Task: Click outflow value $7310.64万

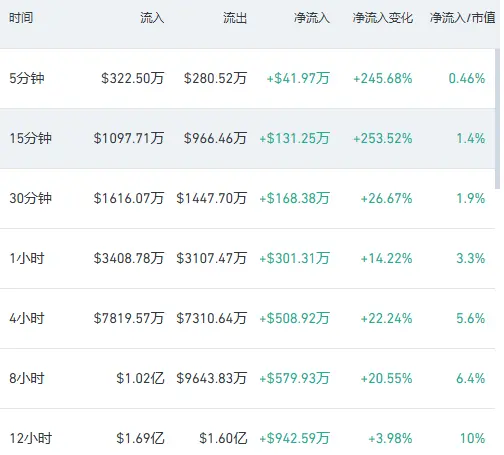Action: coord(212,318)
